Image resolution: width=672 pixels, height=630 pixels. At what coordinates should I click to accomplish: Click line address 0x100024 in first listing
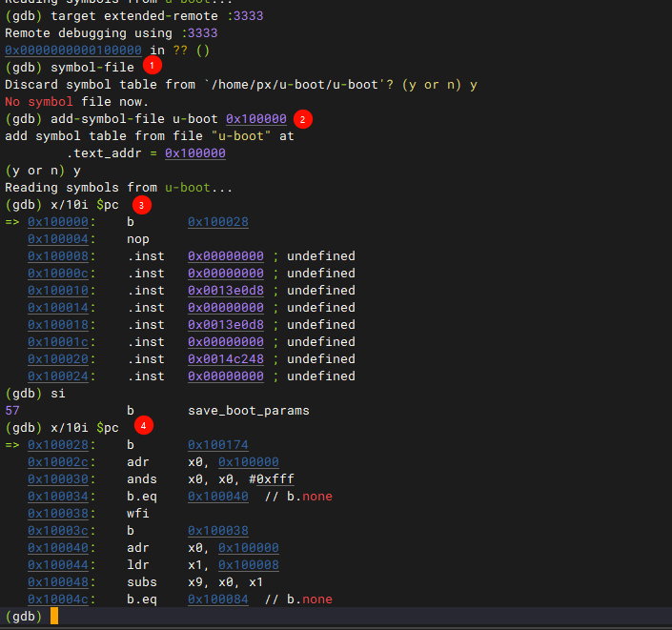tap(57, 376)
